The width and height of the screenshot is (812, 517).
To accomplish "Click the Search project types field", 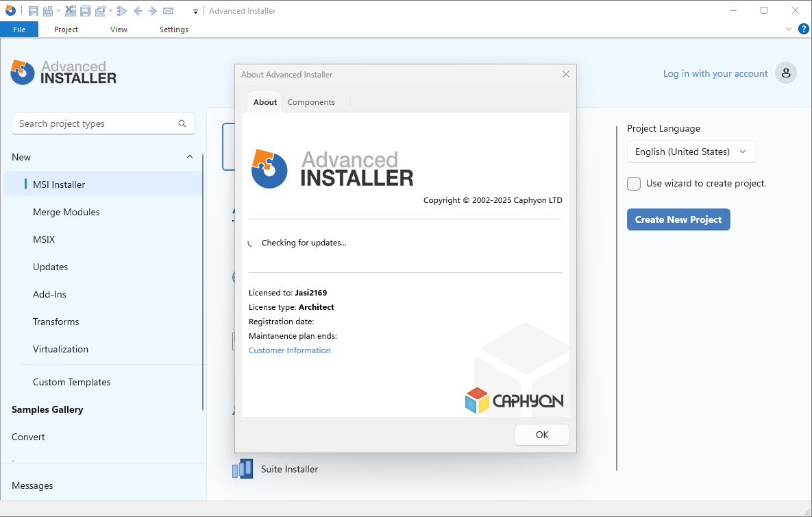I will click(x=103, y=123).
